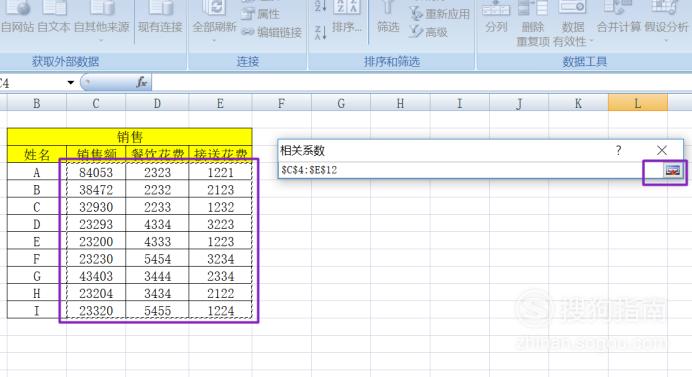This screenshot has height=377, width=692.
Task: Click cell with value 84053
Action: 96,172
